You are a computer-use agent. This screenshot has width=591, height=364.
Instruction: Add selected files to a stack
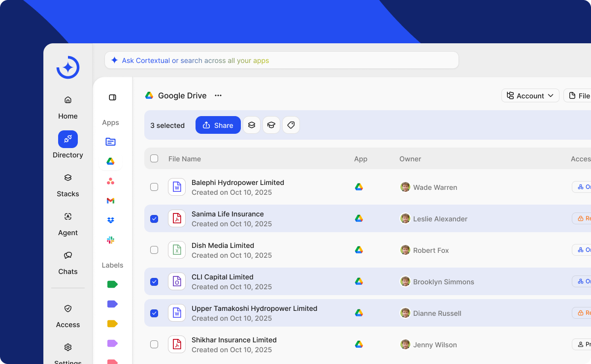[252, 125]
